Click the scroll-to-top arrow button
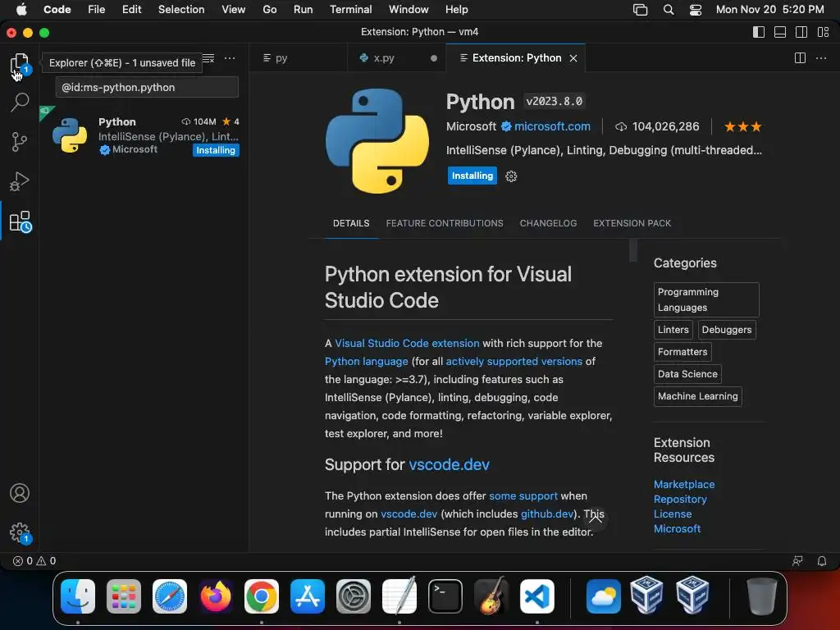The image size is (840, 630). (595, 518)
